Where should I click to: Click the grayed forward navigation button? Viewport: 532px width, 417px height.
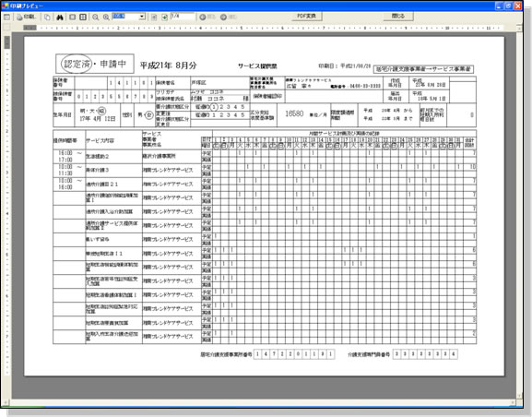[229, 17]
